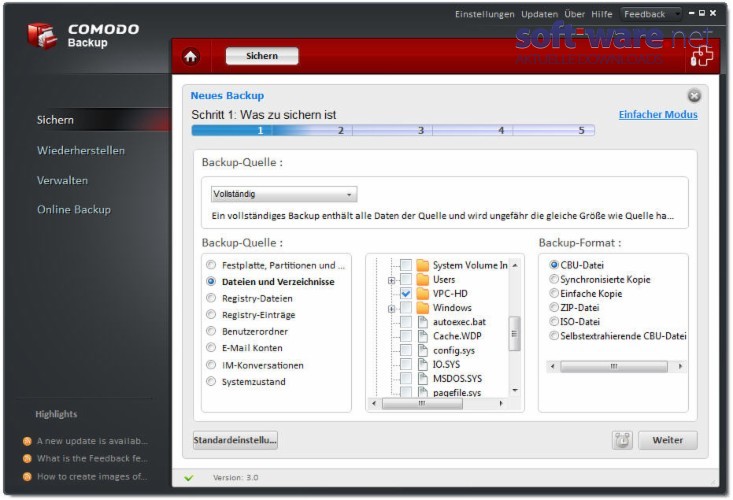Click the autoexec.bat file icon

point(423,322)
